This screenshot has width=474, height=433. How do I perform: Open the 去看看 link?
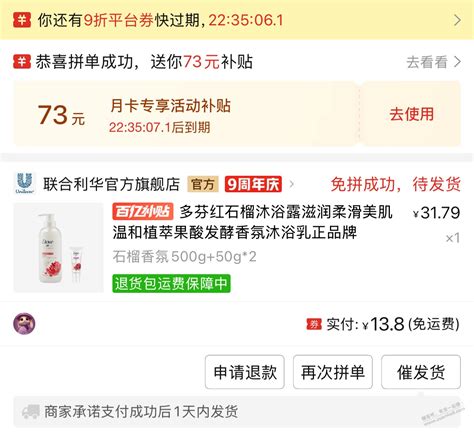click(427, 62)
